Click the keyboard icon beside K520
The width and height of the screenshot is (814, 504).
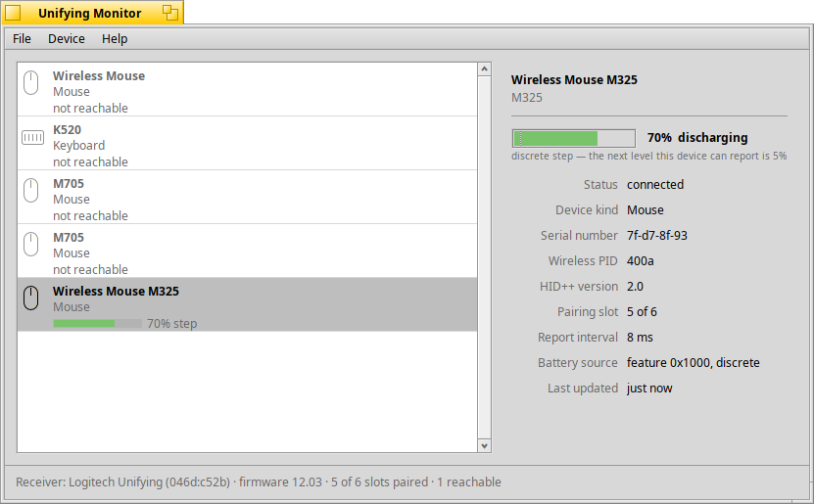point(32,137)
